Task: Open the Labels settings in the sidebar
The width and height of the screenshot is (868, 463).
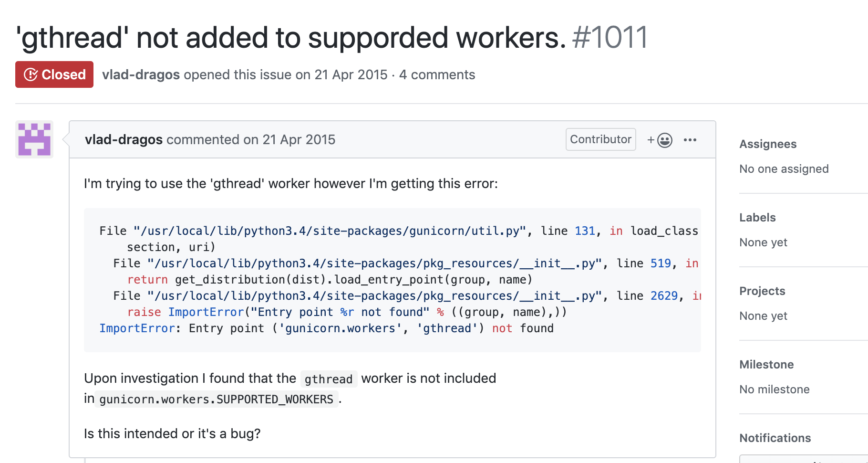Action: click(757, 217)
